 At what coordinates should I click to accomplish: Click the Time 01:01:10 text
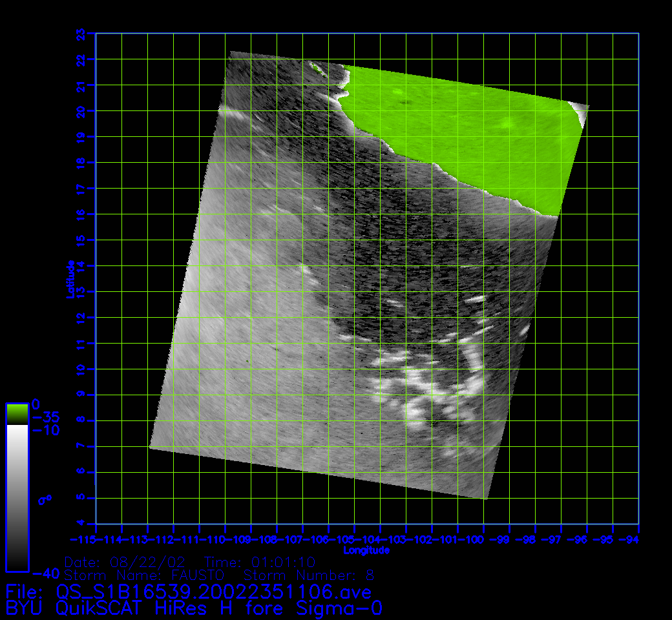(x=260, y=561)
